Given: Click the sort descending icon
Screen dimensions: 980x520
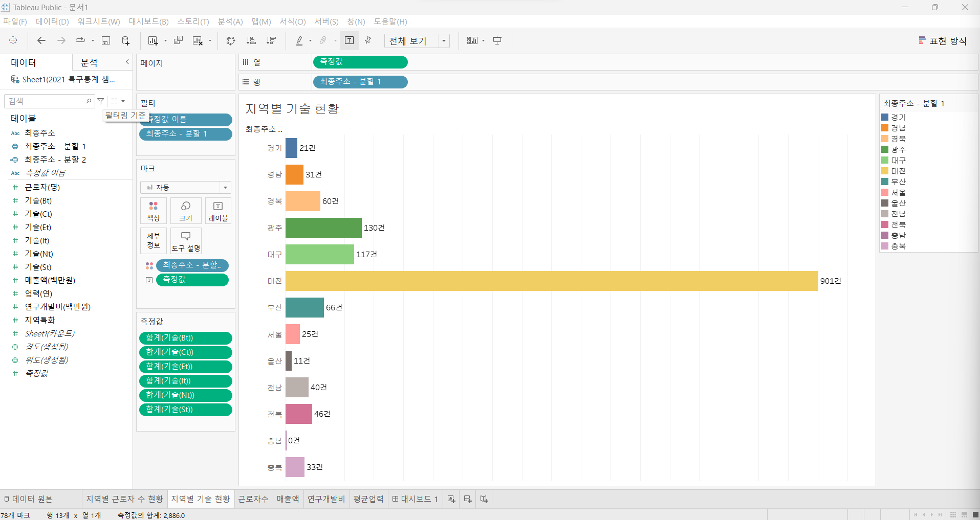Looking at the screenshot, I should 271,40.
